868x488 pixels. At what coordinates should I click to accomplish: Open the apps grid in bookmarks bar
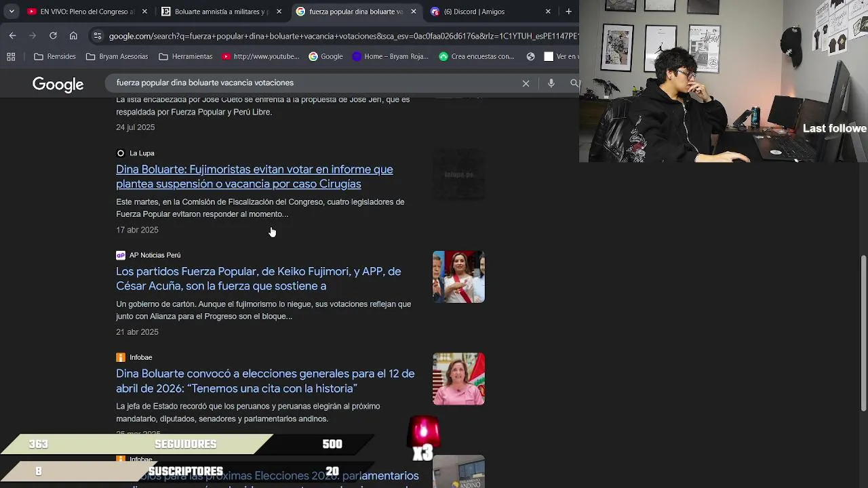(x=11, y=56)
